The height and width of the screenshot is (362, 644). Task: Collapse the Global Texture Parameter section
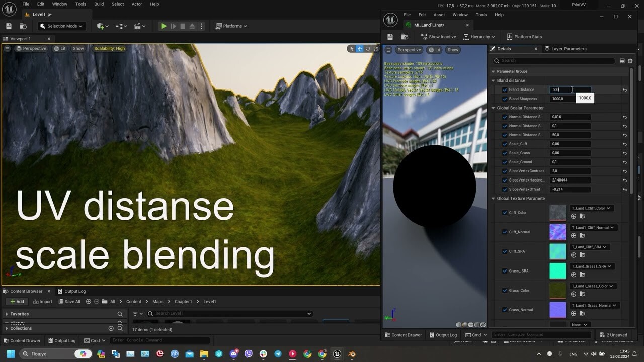(493, 198)
